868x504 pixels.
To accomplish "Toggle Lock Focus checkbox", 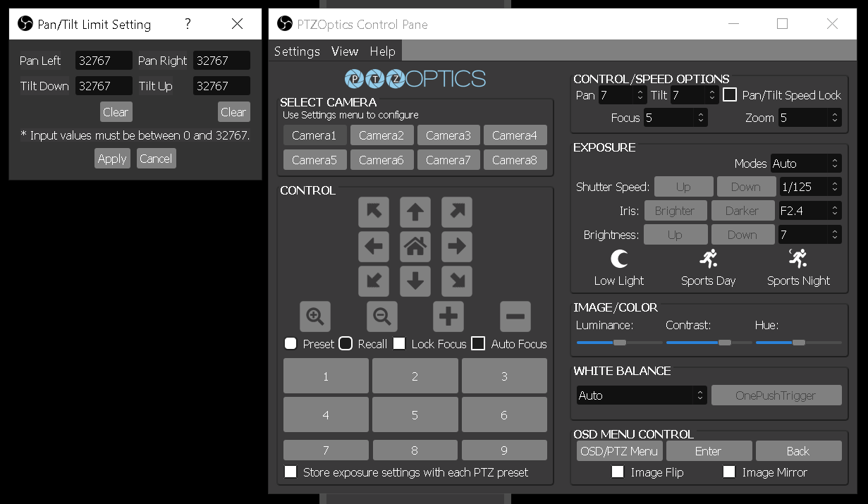I will 400,343.
